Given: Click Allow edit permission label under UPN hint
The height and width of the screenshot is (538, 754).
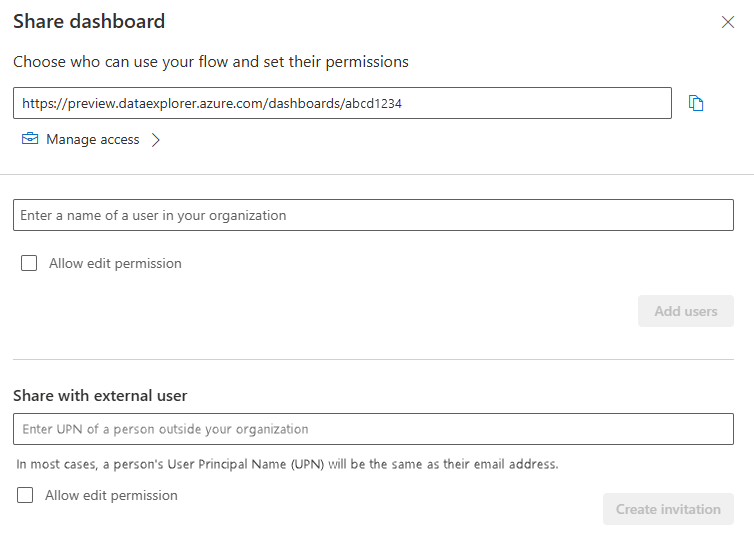Looking at the screenshot, I should click(111, 495).
